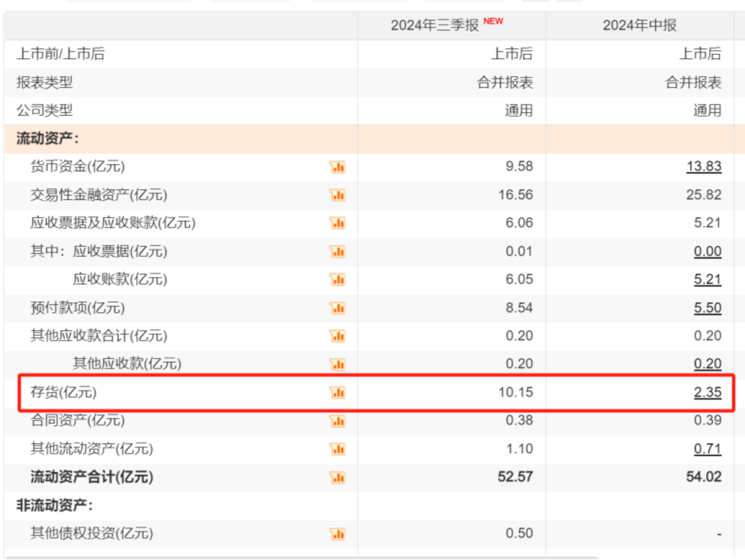
Task: Open underlined 13.83 货币资金 value
Action: (704, 166)
